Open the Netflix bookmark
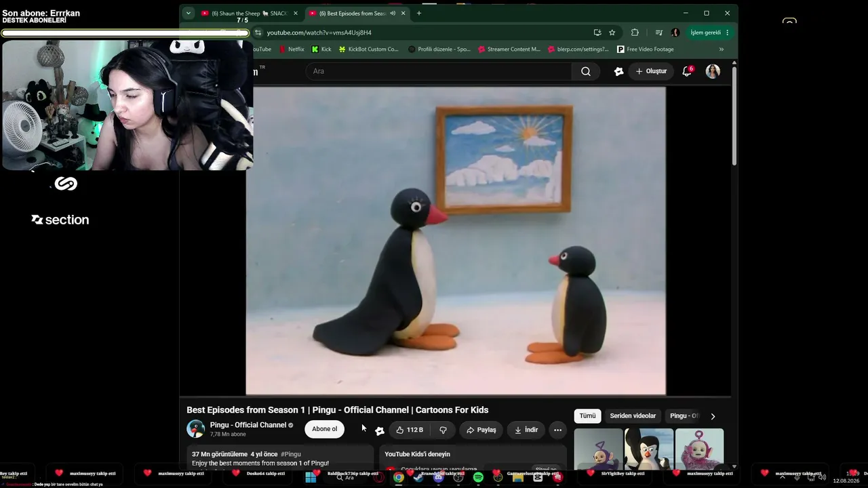Image resolution: width=868 pixels, height=488 pixels. tap(292, 49)
